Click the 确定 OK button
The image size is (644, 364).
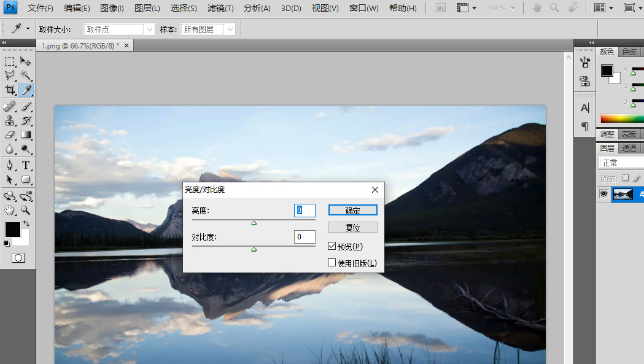pyautogui.click(x=352, y=210)
